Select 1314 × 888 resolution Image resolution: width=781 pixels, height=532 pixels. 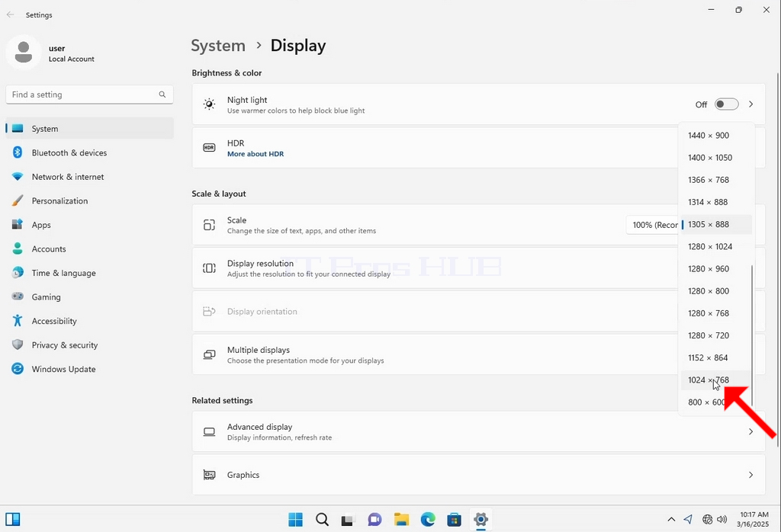pyautogui.click(x=716, y=202)
